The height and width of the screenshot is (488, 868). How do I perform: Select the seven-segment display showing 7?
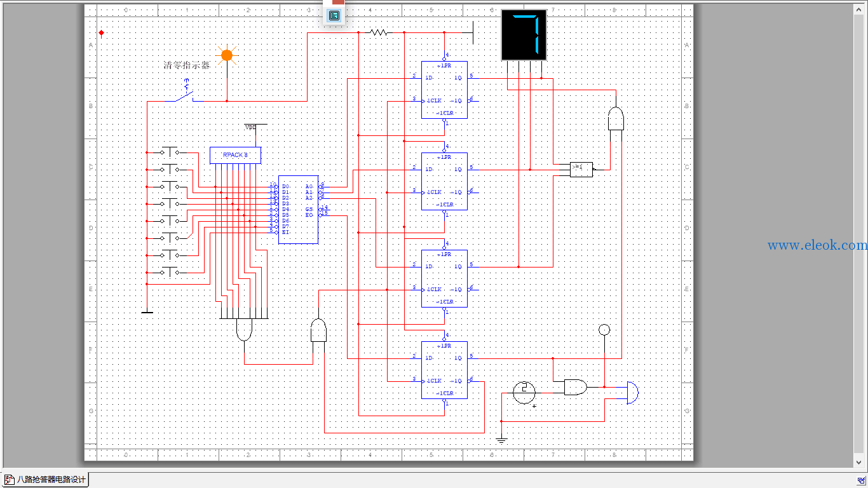[524, 34]
